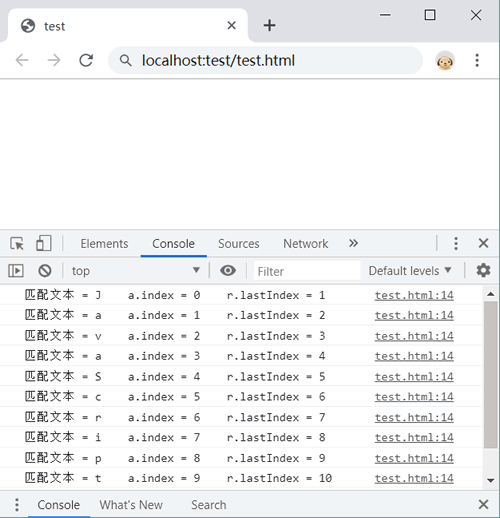Click the search magnifier icon in the address bar
This screenshot has height=518, width=500.
coord(125,60)
